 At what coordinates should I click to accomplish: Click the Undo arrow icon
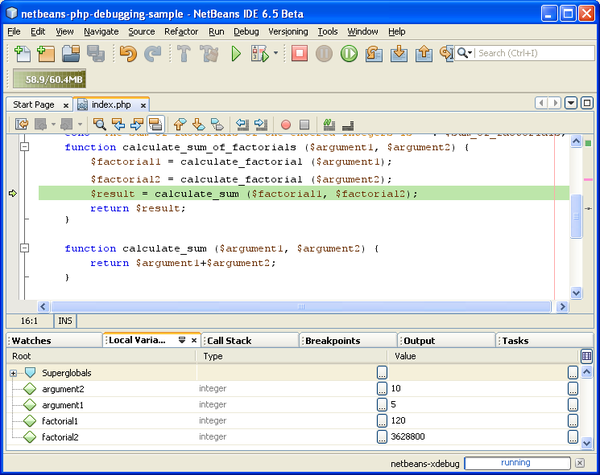127,54
